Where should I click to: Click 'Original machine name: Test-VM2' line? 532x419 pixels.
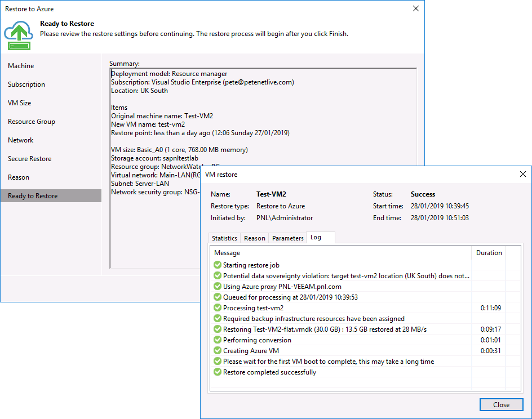(162, 116)
